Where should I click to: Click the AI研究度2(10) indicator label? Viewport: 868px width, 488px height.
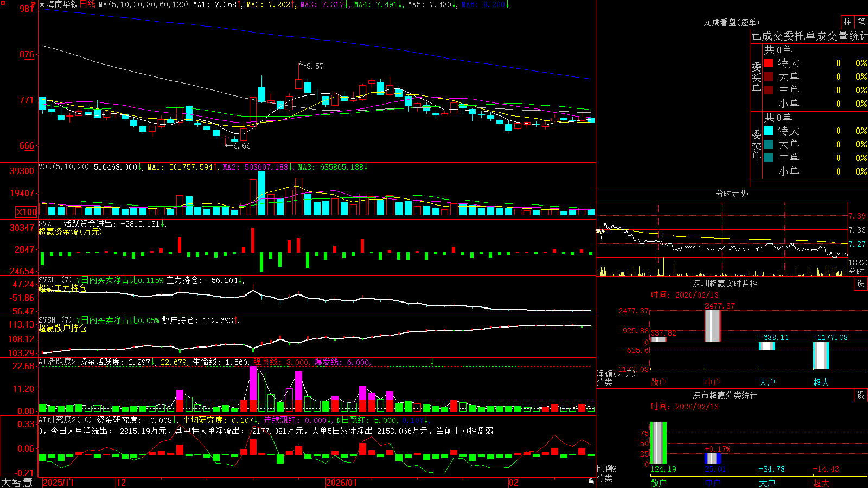[65, 420]
